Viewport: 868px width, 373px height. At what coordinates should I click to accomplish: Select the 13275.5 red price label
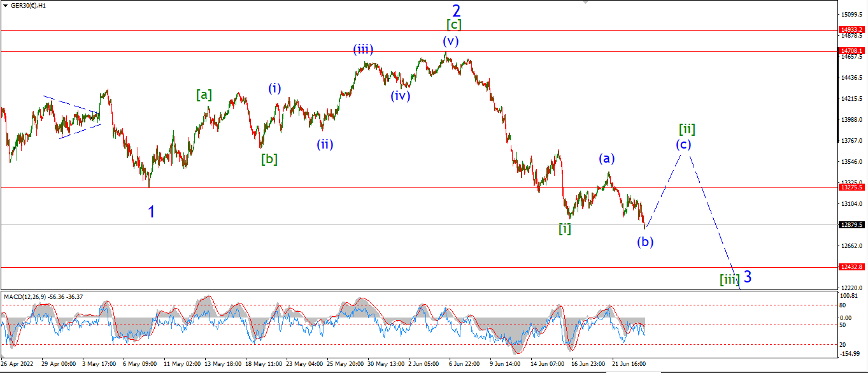click(851, 187)
